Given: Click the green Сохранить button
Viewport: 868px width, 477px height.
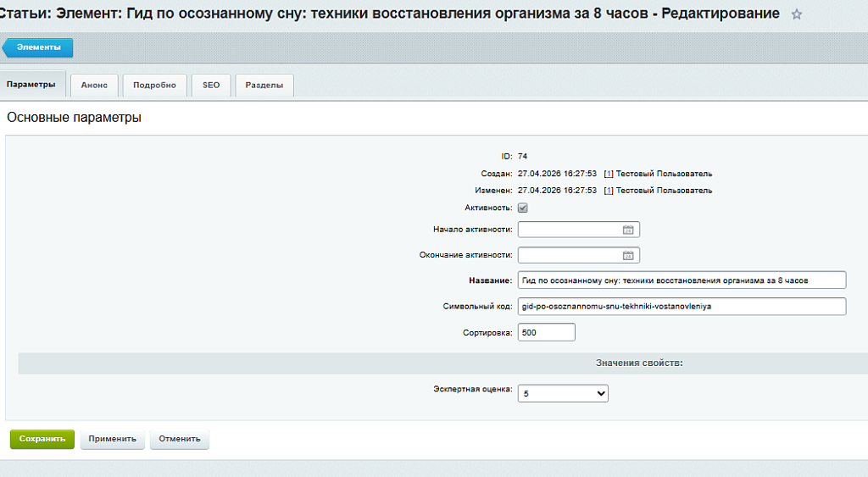Looking at the screenshot, I should (x=42, y=439).
